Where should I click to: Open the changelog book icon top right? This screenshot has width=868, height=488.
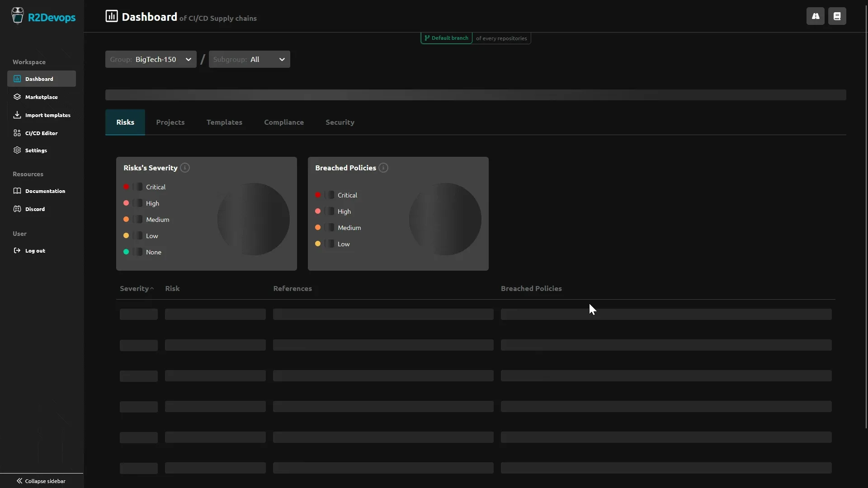click(837, 16)
